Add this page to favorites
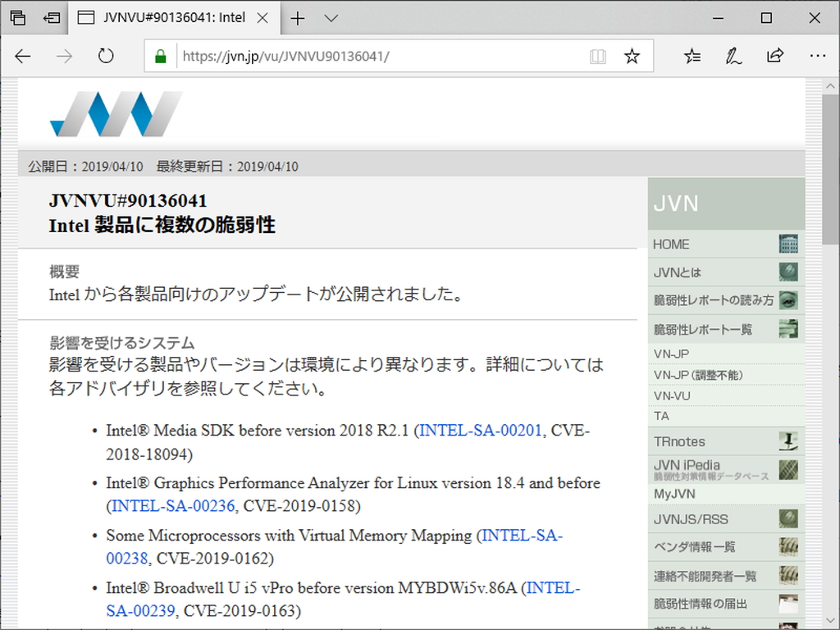 (x=632, y=56)
